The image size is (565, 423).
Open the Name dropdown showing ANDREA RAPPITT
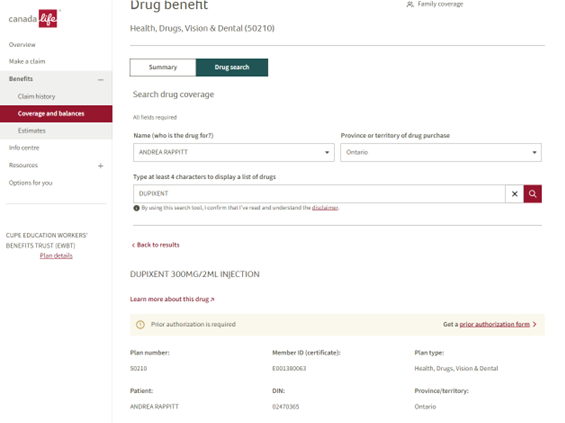click(x=233, y=152)
